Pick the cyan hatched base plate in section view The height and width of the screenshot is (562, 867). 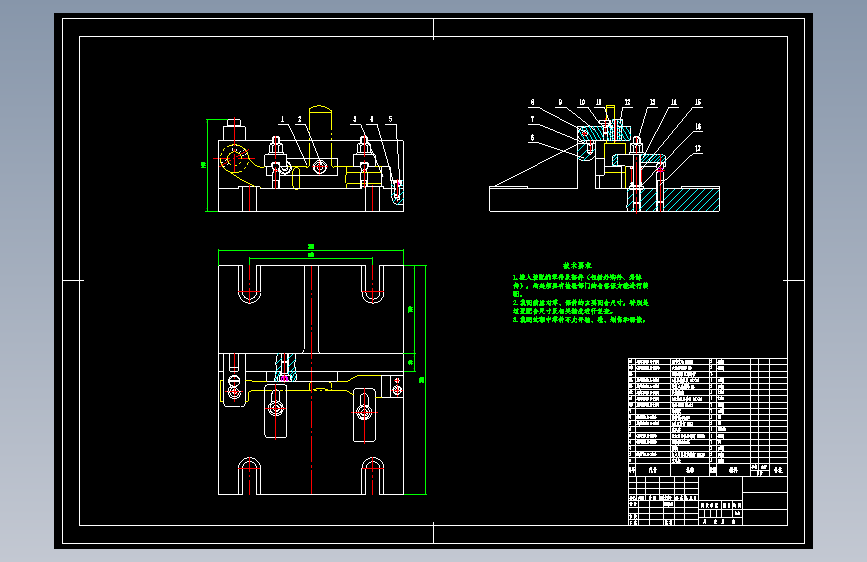point(673,200)
